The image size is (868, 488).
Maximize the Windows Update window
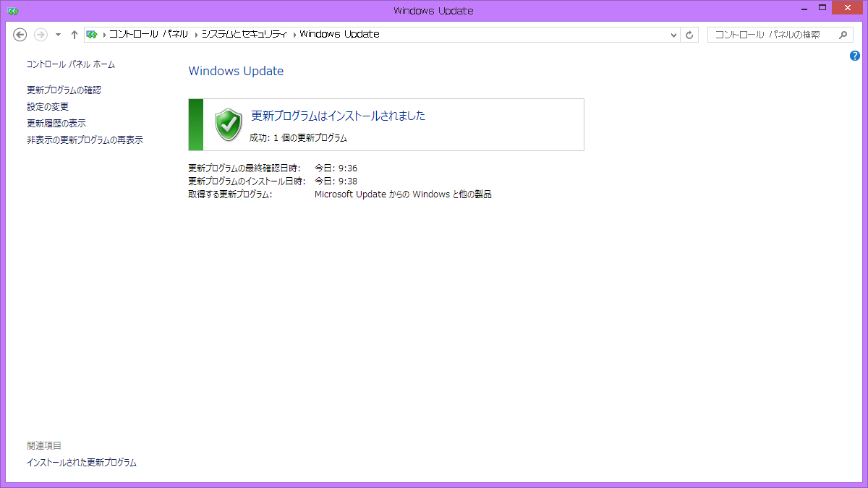(822, 7)
